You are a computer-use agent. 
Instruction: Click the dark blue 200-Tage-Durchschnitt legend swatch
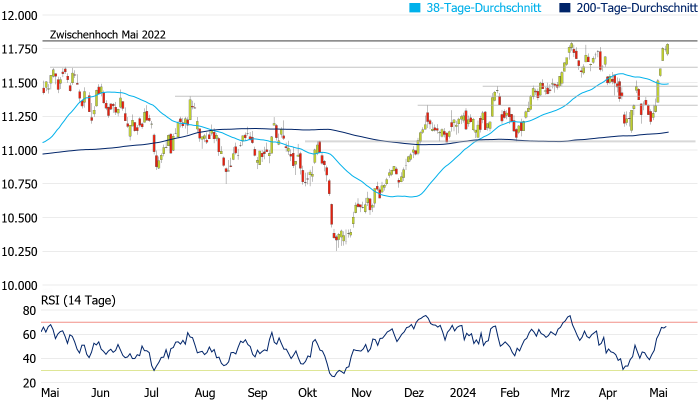[564, 8]
